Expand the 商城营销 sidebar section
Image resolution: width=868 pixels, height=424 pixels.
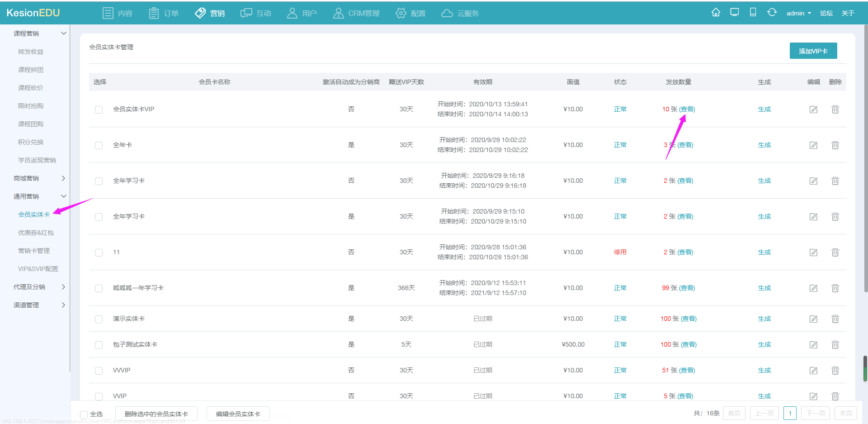(39, 178)
